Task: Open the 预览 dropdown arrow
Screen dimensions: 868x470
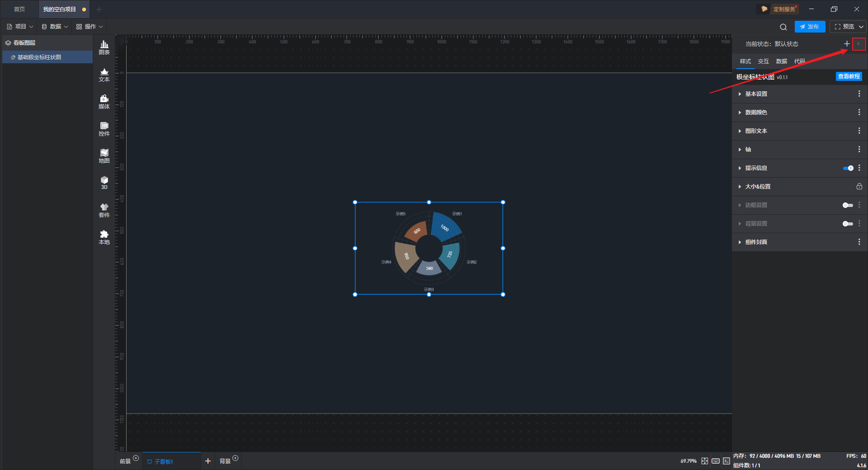Action: pyautogui.click(x=861, y=27)
